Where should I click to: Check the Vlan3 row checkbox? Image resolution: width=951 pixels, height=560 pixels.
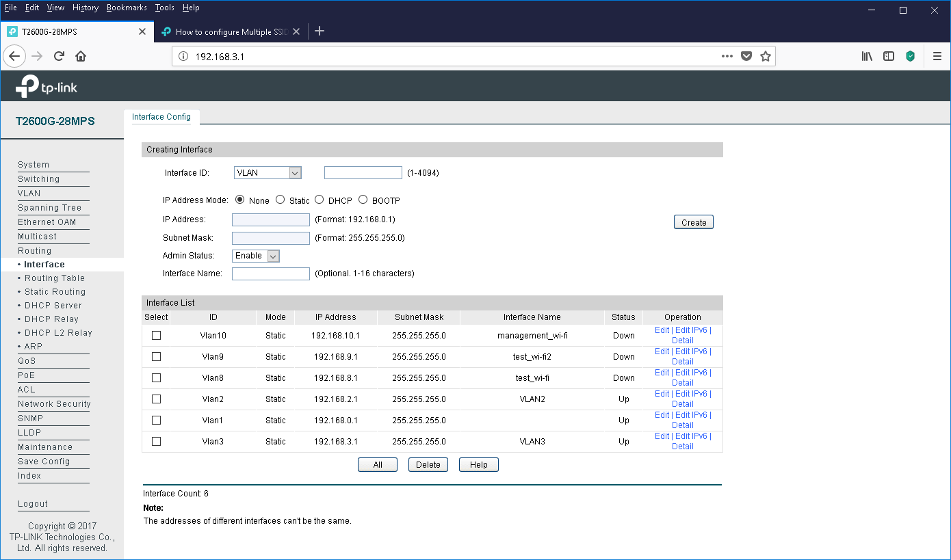[x=156, y=441]
